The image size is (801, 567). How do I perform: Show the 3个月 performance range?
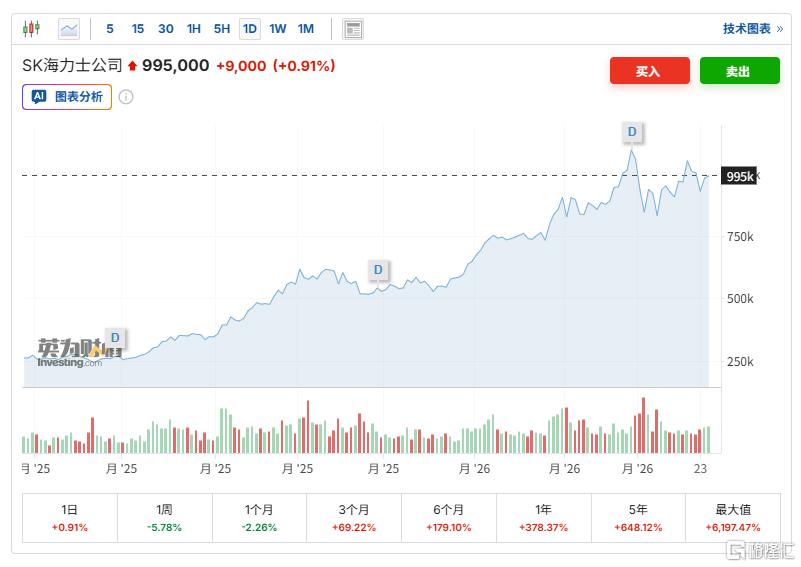[352, 517]
